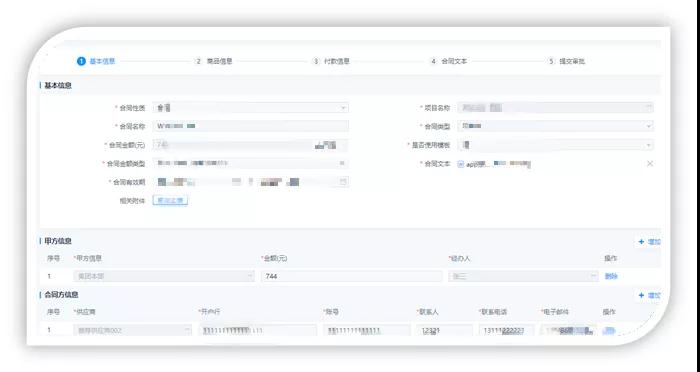Remove the 合同文本 attachment with X
The width and height of the screenshot is (700, 372).
pyautogui.click(x=650, y=164)
